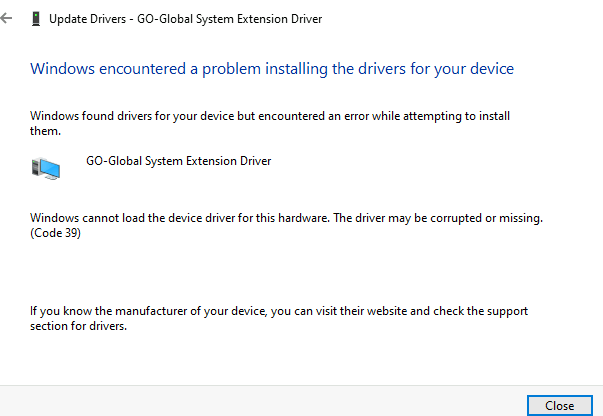Click the back arrow in the title bar
This screenshot has height=416, width=603.
pyautogui.click(x=9, y=19)
